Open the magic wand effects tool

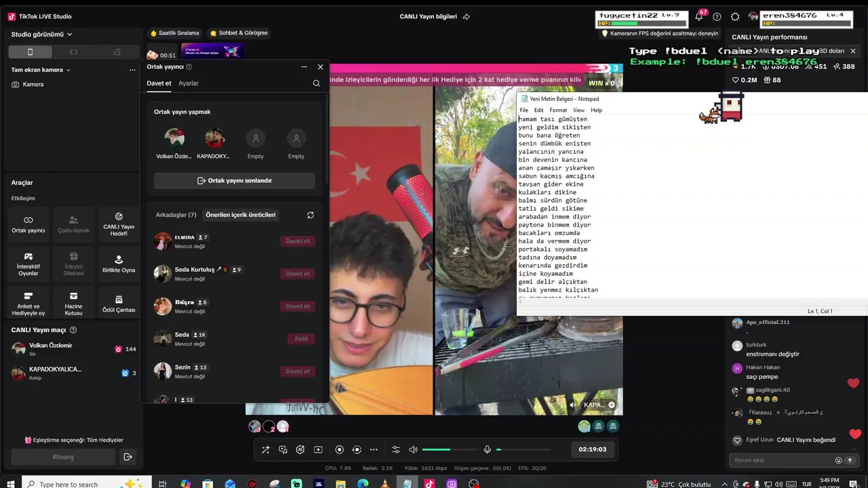pos(265,449)
